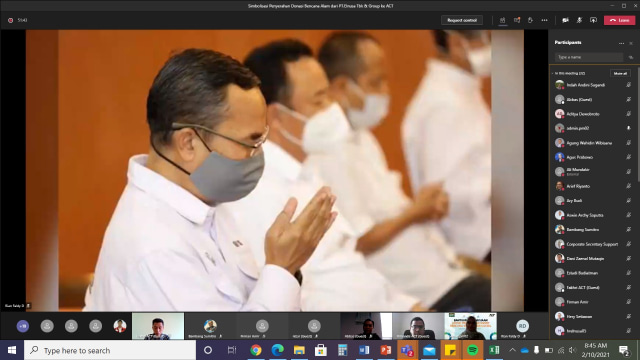Click muted mic icon for Bambang Sumitro

pyautogui.click(x=629, y=229)
